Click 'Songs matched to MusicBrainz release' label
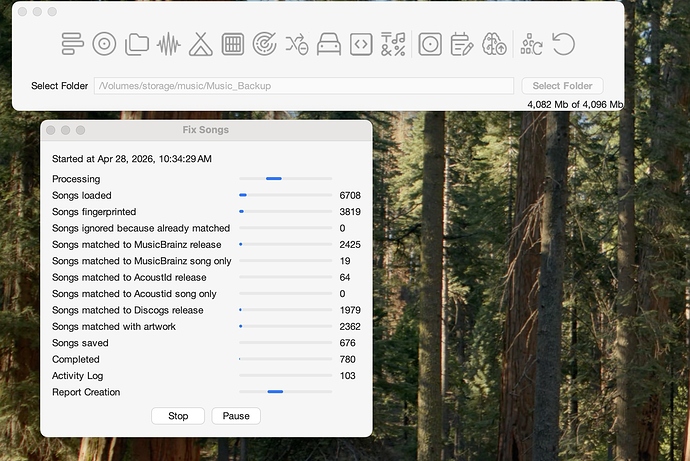Screen dimensions: 690x461 pos(136,245)
